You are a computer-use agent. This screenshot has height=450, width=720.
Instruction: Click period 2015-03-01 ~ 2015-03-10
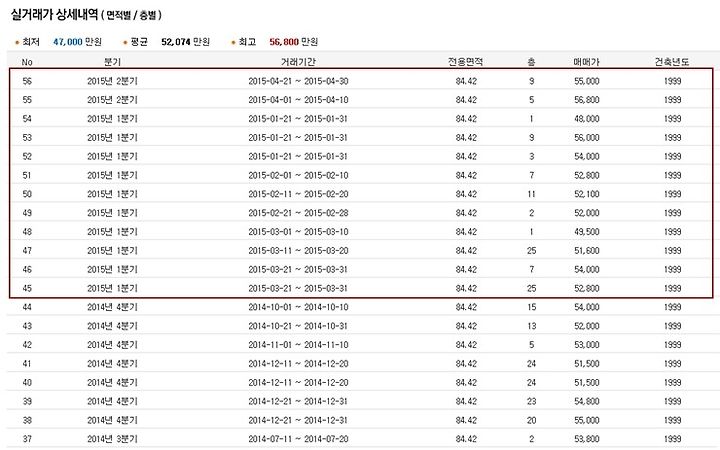[298, 232]
